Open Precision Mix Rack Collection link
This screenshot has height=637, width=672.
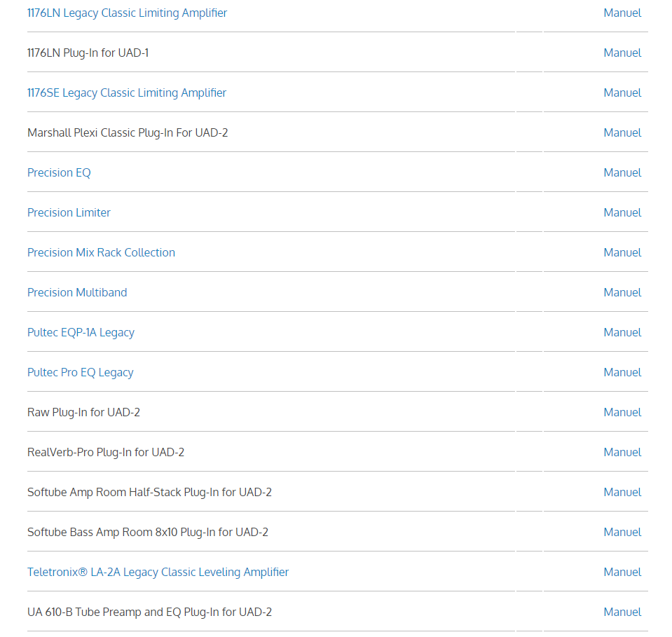pos(101,252)
